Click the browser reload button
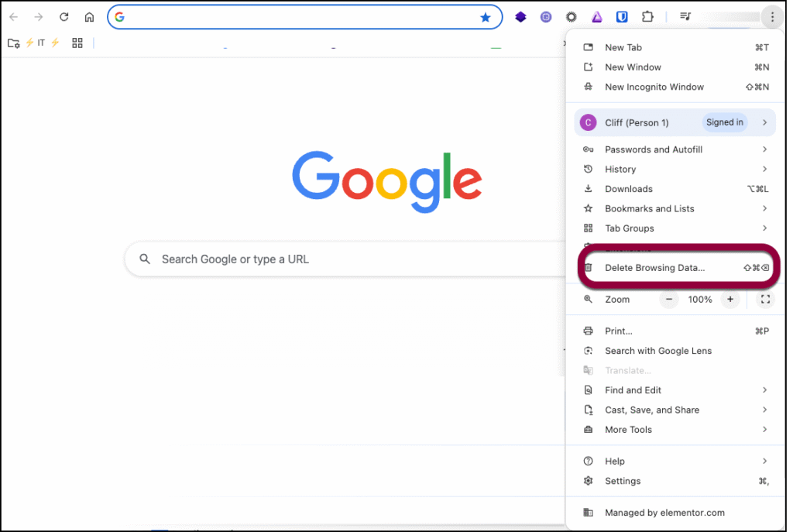 [x=64, y=17]
